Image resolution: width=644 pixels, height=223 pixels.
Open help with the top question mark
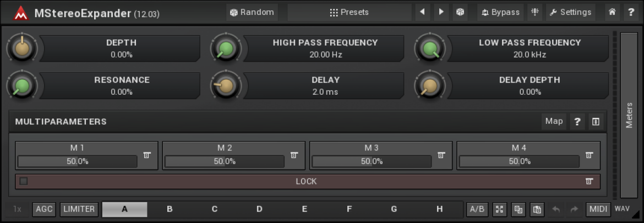(631, 12)
